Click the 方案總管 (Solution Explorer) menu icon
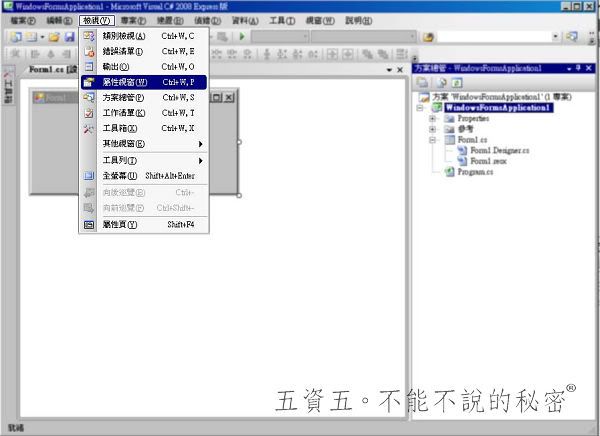Screen dimensions: 600x436 (89, 98)
